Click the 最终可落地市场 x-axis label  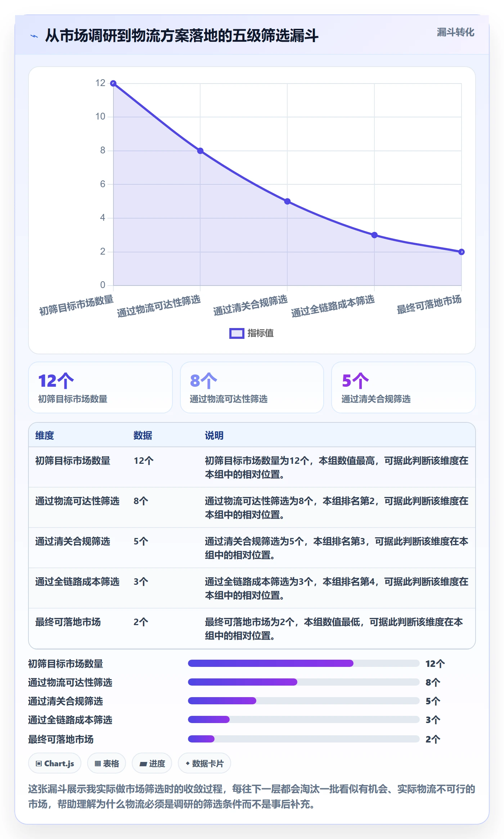[429, 305]
